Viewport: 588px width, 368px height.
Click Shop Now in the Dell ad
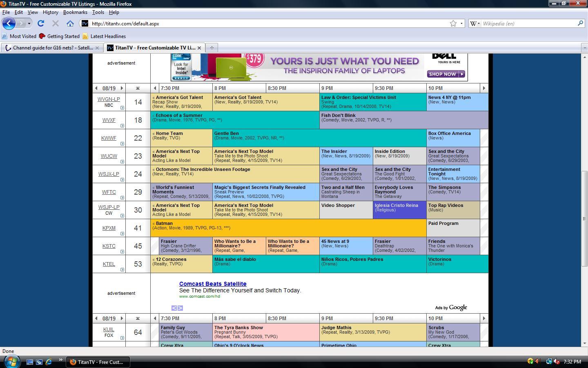[x=446, y=74]
